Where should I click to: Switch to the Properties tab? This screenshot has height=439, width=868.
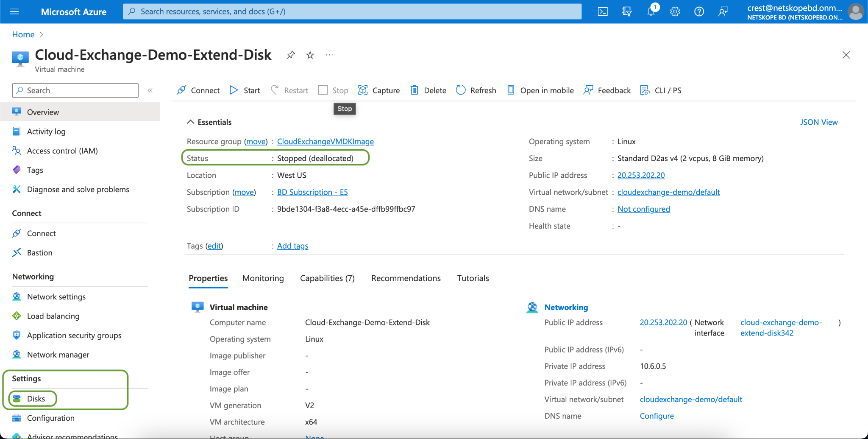[208, 278]
